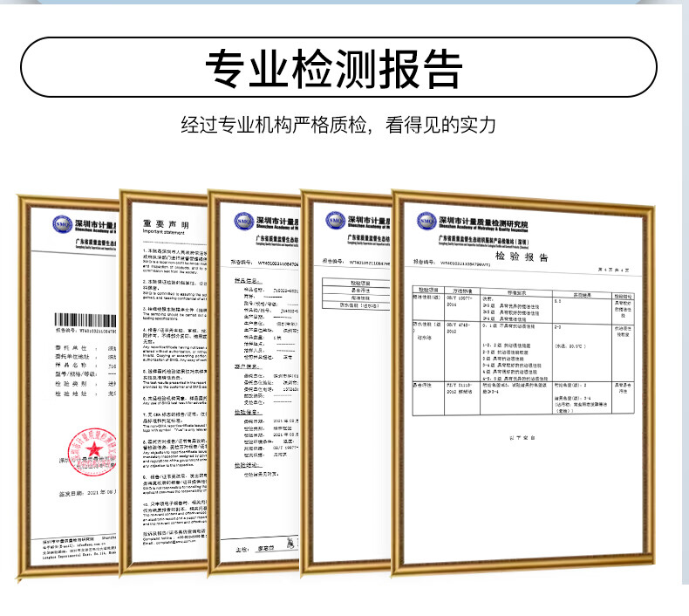
Task: Click the SMQ logo on the 检验报告 page
Action: coord(426,222)
